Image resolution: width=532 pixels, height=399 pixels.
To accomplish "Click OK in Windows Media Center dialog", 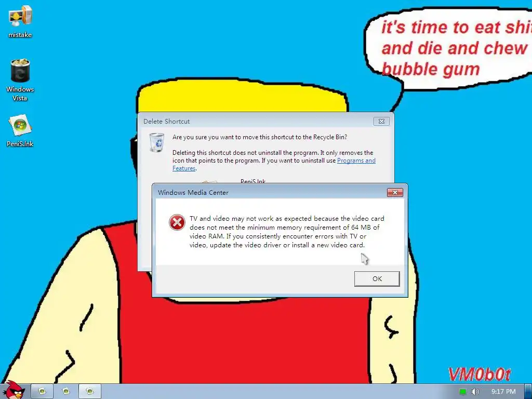I will pyautogui.click(x=377, y=278).
